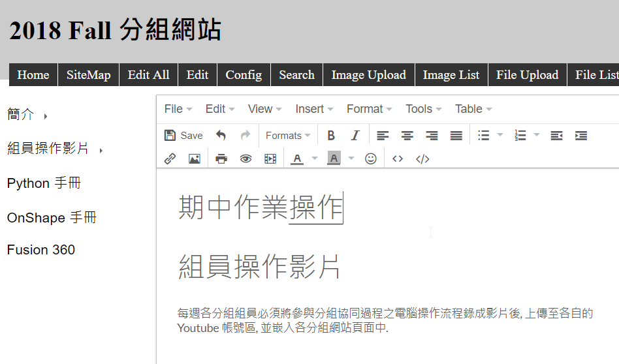Screen dimensions: 619x364
Task: Apply italic formatting
Action: 355,136
